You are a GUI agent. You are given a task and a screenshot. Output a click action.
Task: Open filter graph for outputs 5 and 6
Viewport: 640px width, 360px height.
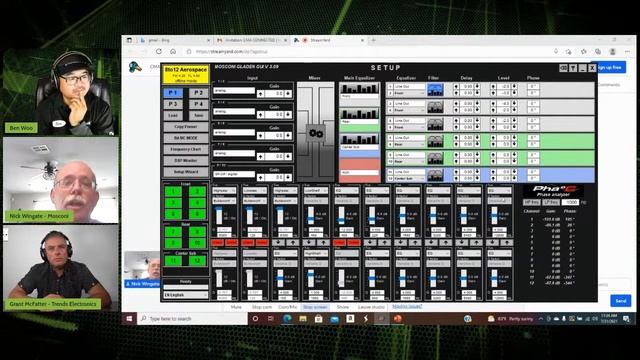pos(435,124)
